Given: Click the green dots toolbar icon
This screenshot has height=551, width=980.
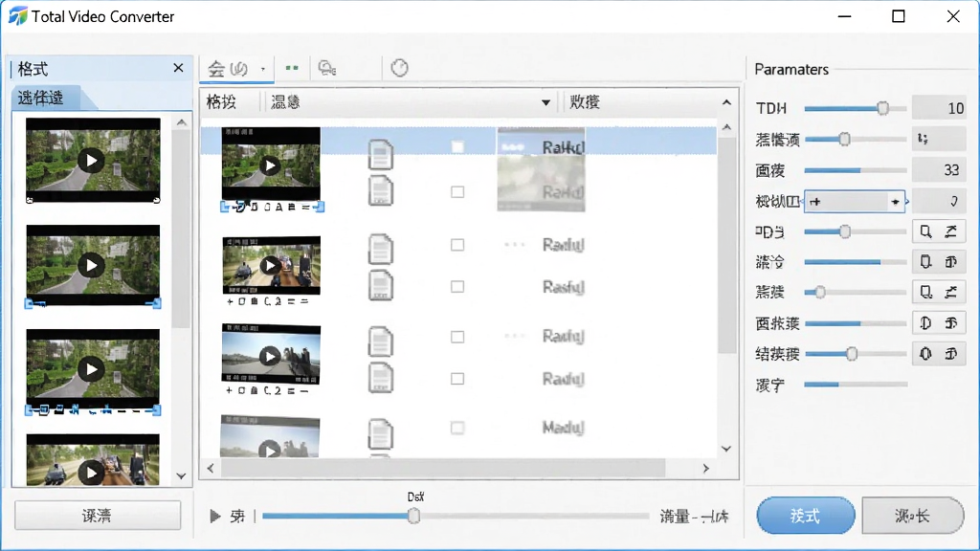Looking at the screenshot, I should pos(292,68).
